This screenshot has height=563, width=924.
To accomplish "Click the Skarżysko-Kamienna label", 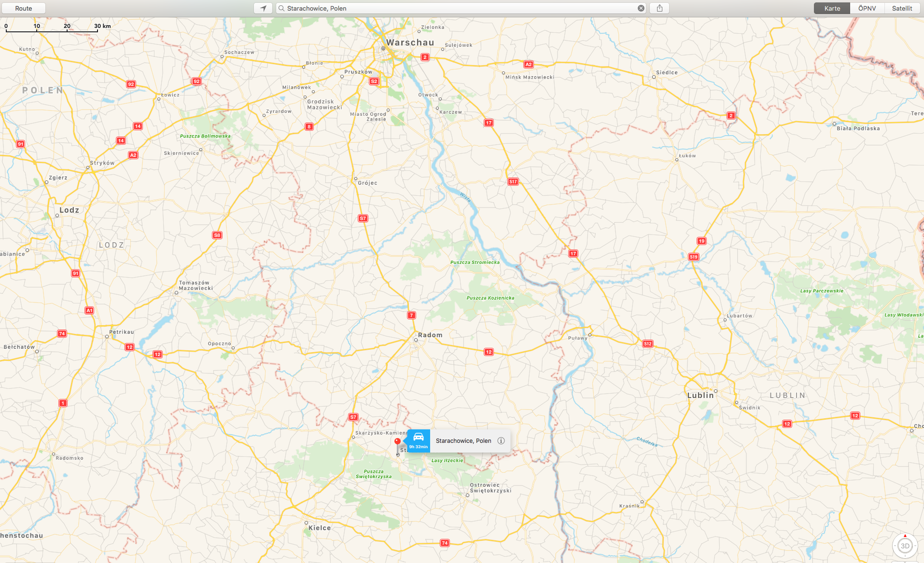I will click(x=381, y=433).
